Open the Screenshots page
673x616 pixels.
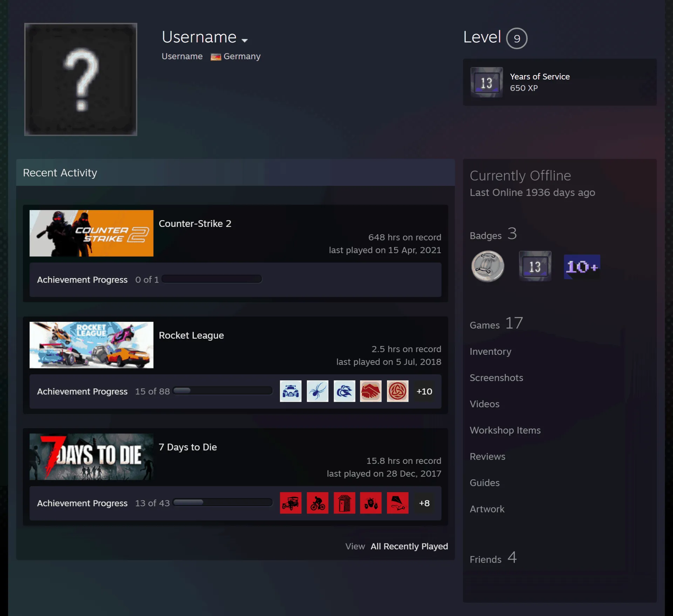tap(496, 378)
